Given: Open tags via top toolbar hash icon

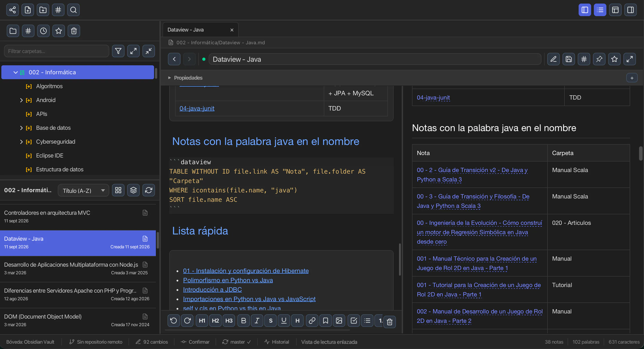Looking at the screenshot, I should (58, 10).
